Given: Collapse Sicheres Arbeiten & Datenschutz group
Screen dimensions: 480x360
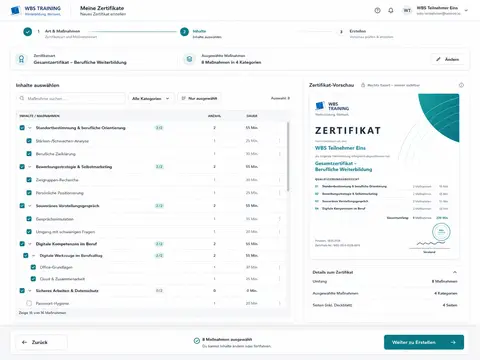Looking at the screenshot, I should coord(30,291).
